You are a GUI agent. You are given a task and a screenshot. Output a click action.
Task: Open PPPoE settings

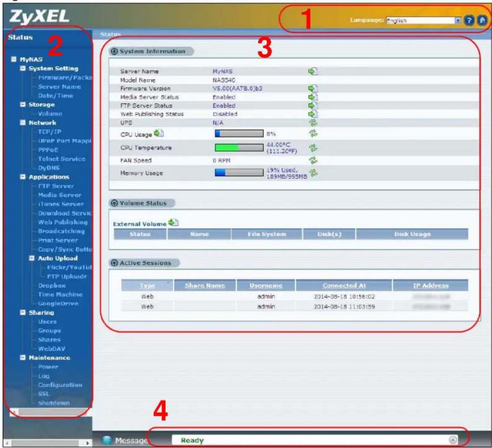48,150
